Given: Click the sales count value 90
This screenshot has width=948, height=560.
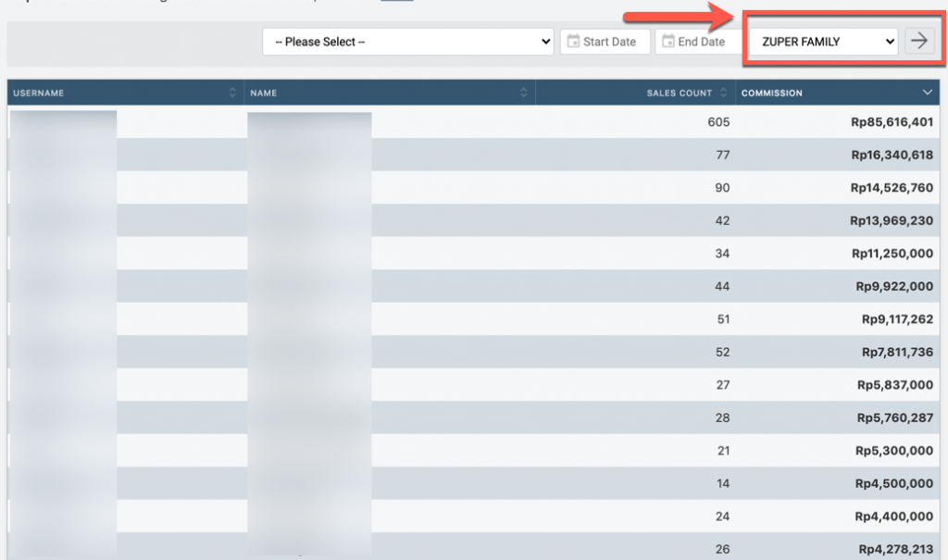Looking at the screenshot, I should point(722,188).
